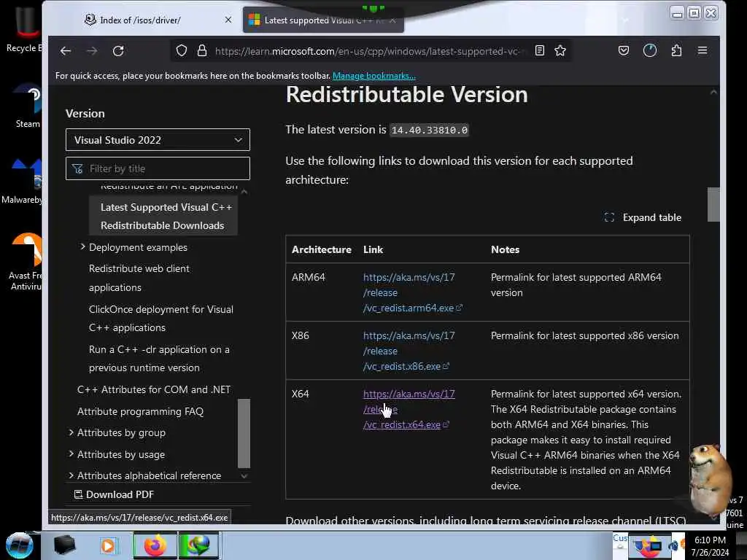Open the Windows Start menu

(x=19, y=545)
